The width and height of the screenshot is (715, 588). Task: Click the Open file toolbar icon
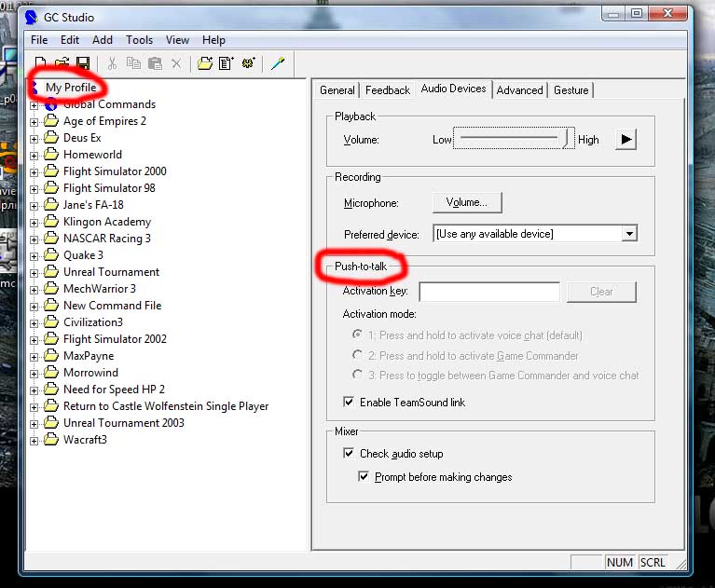(62, 63)
